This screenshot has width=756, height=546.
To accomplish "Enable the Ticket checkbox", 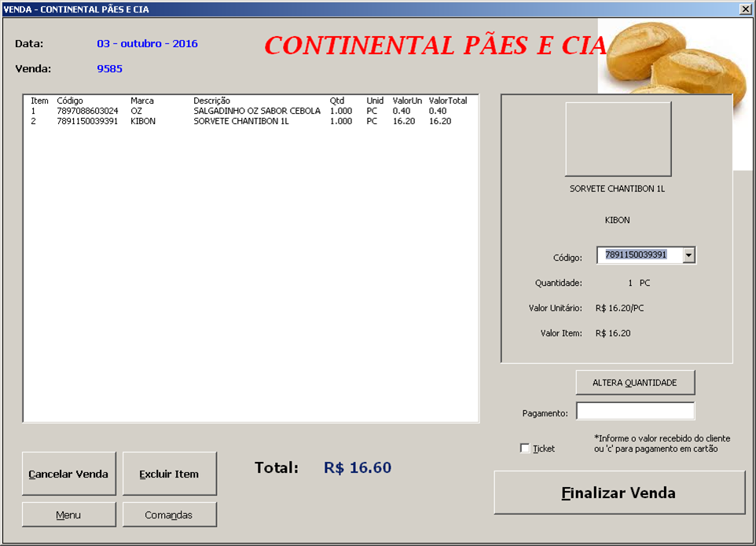I will [x=525, y=449].
